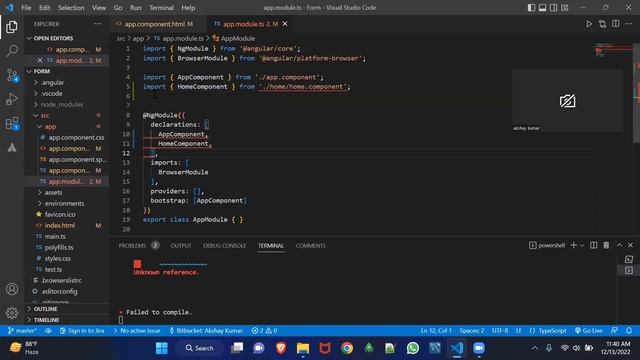This screenshot has width=640, height=360.
Task: Expand the Outline section
Action: pos(45,309)
